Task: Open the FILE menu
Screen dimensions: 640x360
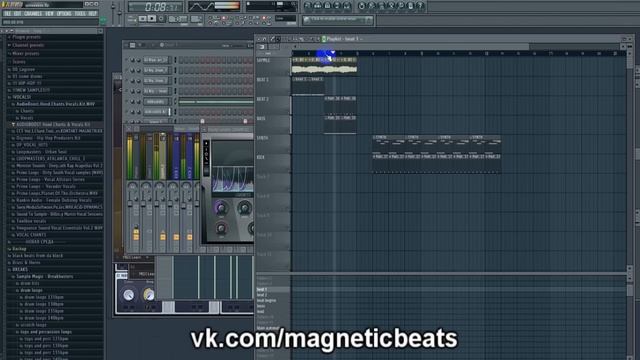Action: click(7, 14)
